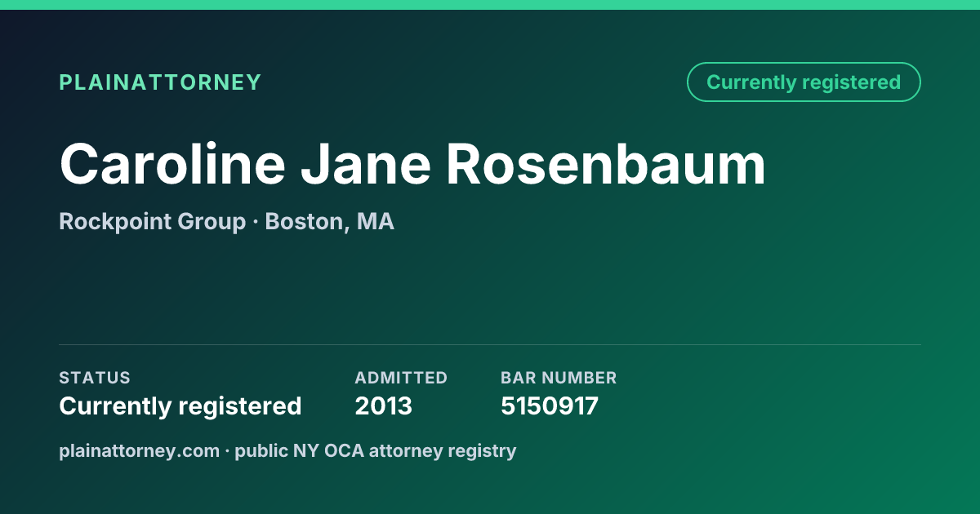Viewport: 980px width, 514px height.
Task: Open the plainattorney.com footer link
Action: pos(139,450)
